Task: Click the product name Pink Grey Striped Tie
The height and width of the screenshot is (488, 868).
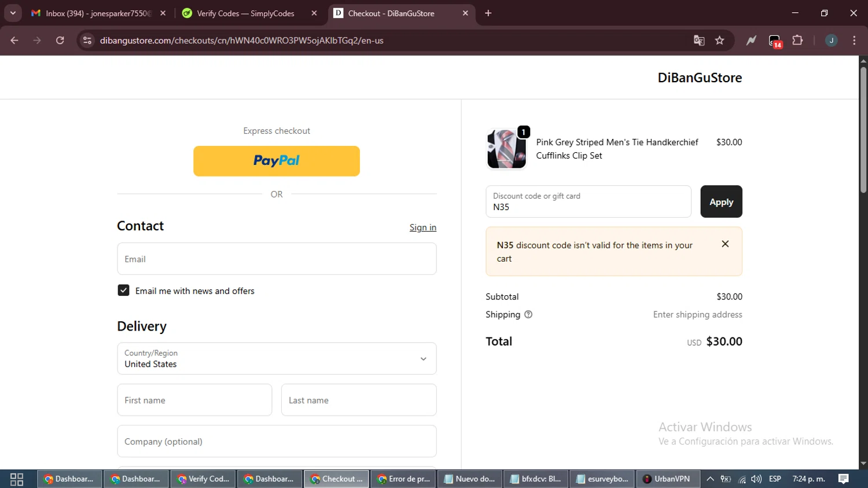Action: click(x=617, y=149)
